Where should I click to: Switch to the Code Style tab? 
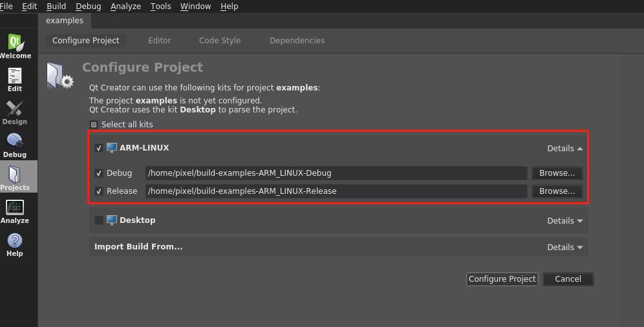tap(220, 41)
